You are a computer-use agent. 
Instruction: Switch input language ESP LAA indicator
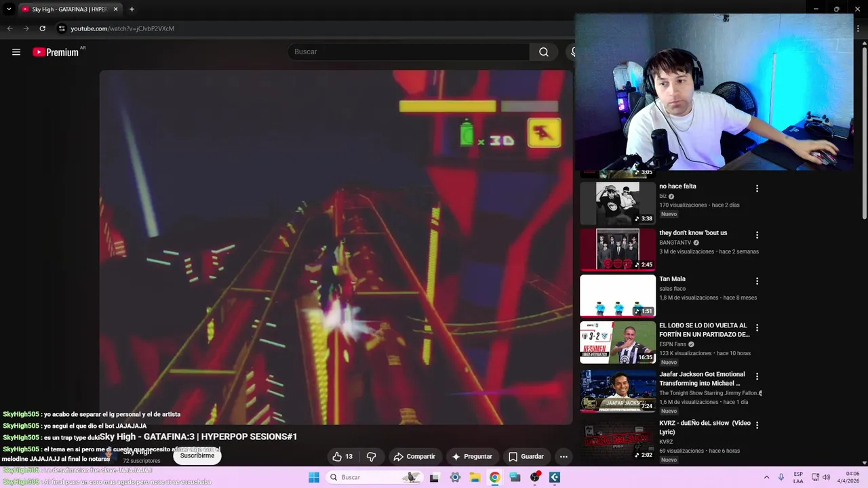798,477
